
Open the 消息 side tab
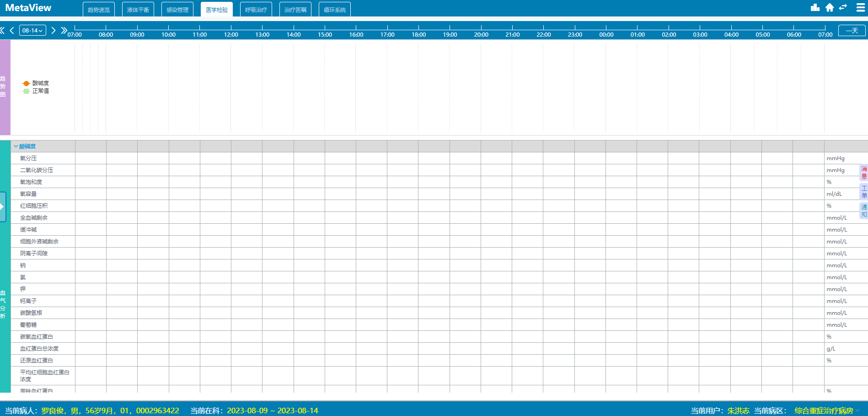[x=864, y=173]
